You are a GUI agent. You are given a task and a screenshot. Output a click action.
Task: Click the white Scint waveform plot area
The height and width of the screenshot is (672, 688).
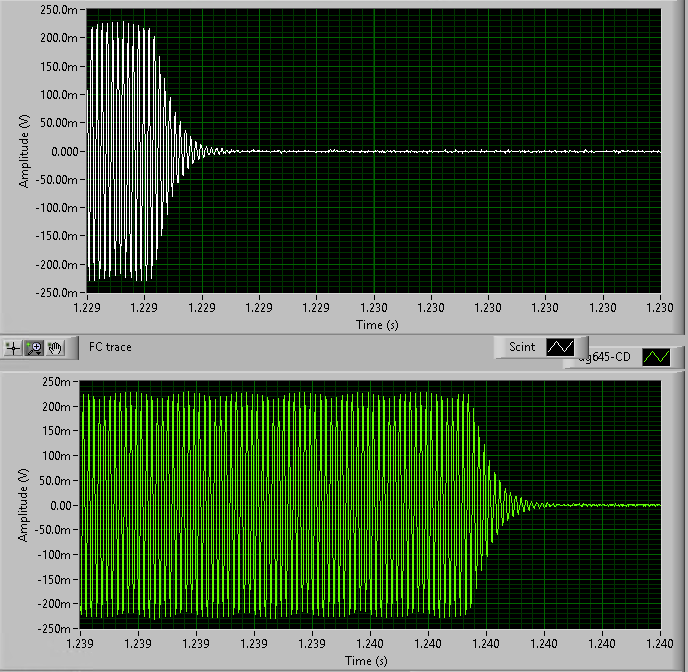tap(374, 150)
